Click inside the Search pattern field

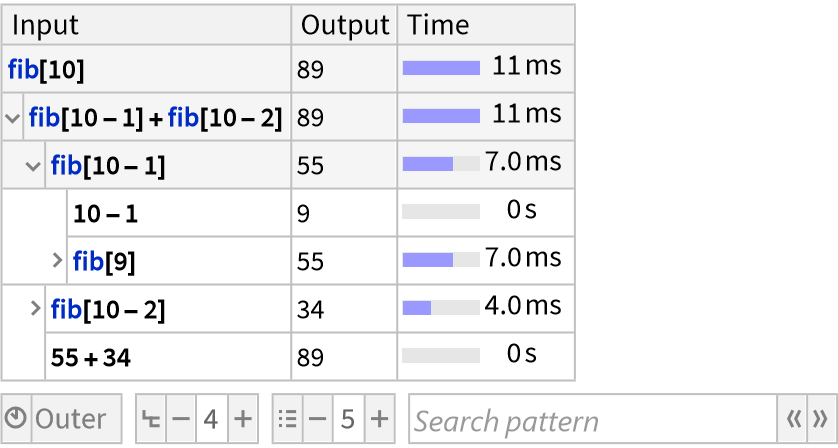pos(590,420)
